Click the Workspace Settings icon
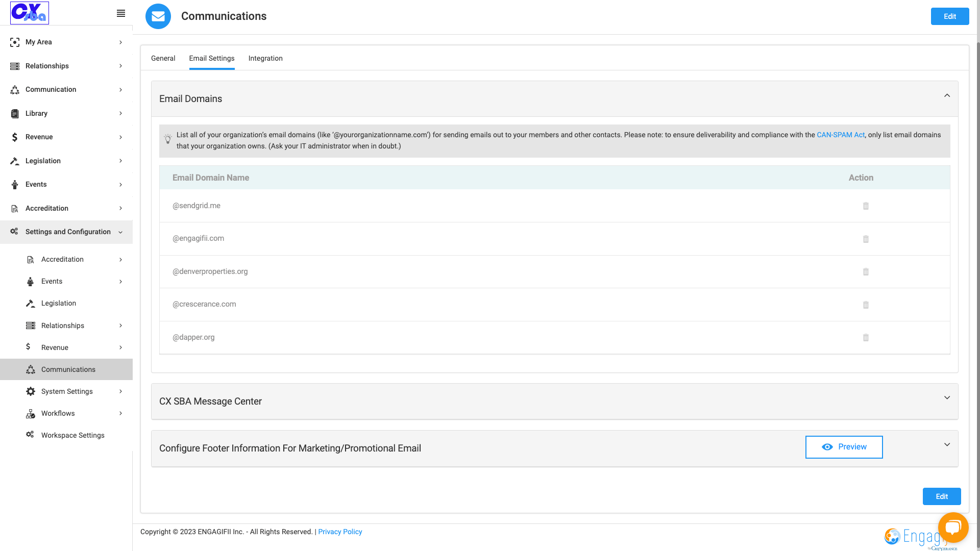 (30, 435)
